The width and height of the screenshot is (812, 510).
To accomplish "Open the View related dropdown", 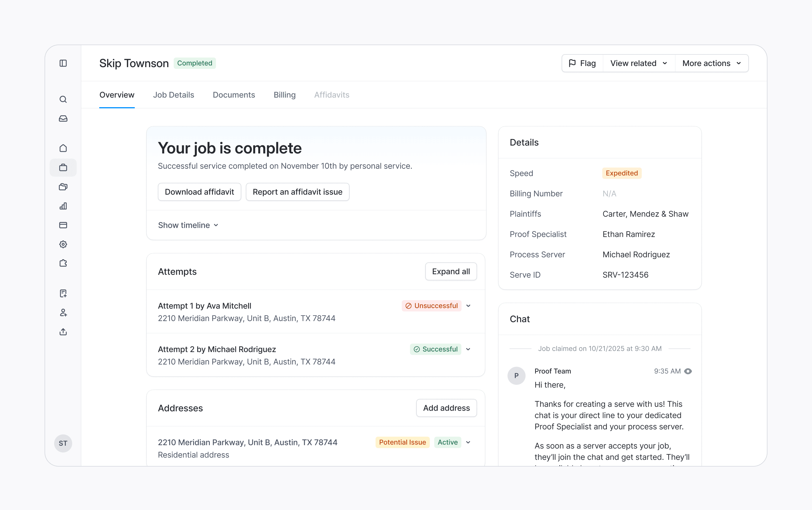I will 638,63.
